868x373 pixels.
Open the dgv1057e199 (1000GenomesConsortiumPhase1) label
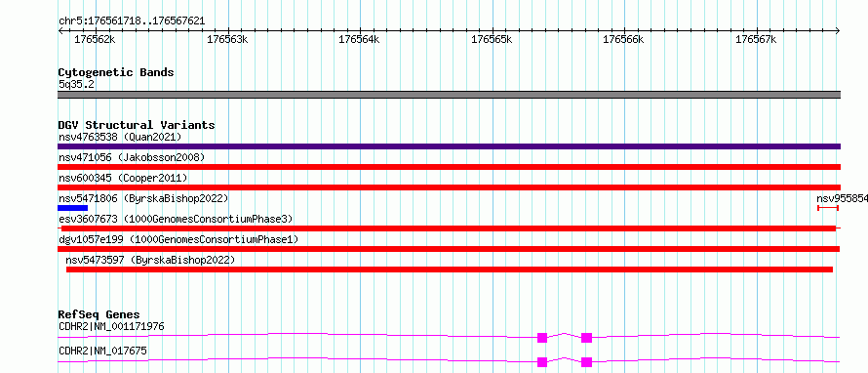point(178,239)
